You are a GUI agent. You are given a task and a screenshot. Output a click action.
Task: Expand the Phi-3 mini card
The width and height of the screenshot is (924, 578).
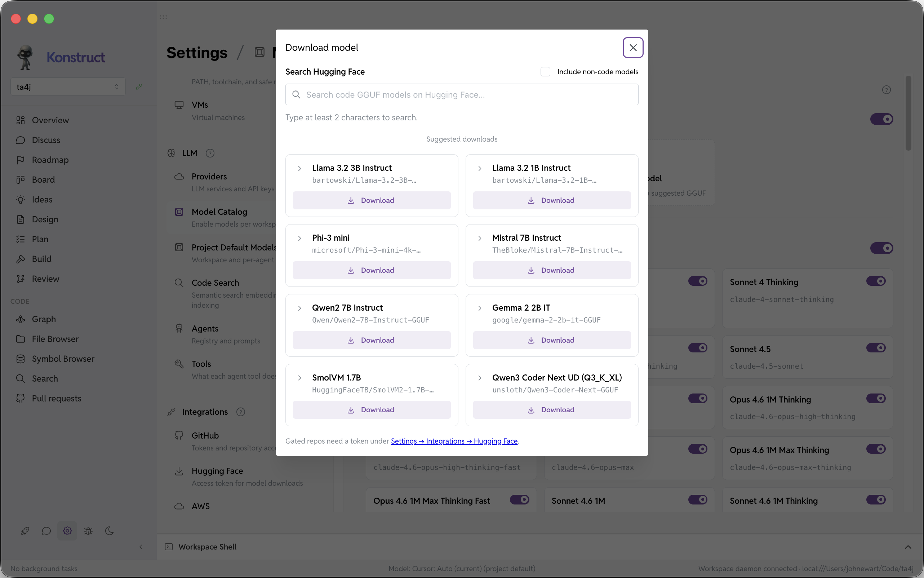click(300, 238)
